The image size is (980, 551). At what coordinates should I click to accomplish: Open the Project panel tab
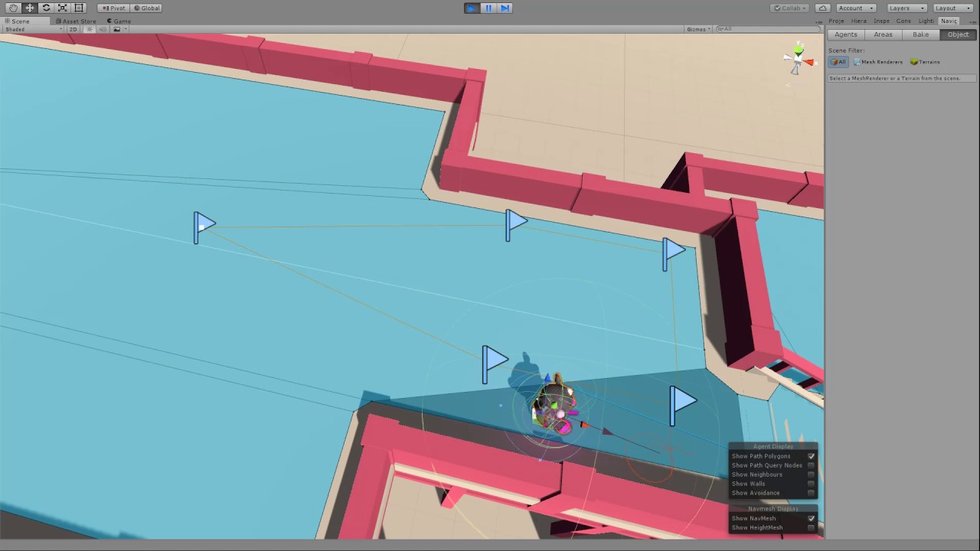(836, 21)
